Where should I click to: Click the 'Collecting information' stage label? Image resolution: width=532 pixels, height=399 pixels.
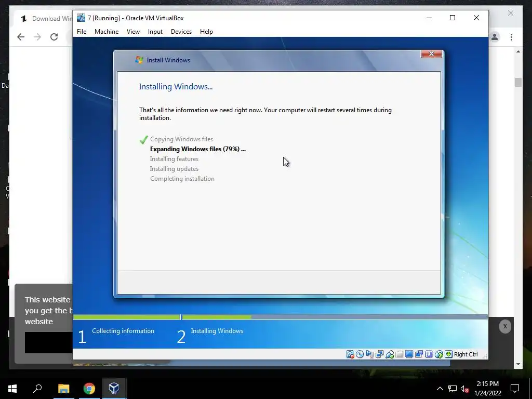click(123, 331)
